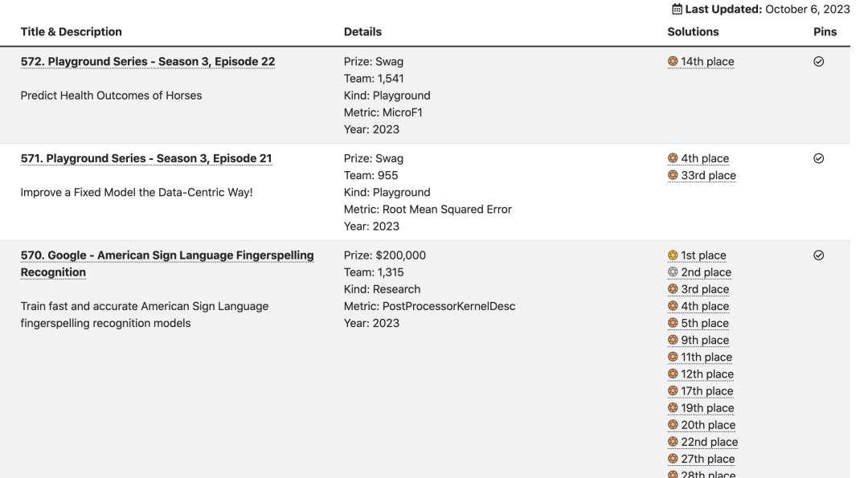Click the medal icon next to 22nd place

pos(673,442)
